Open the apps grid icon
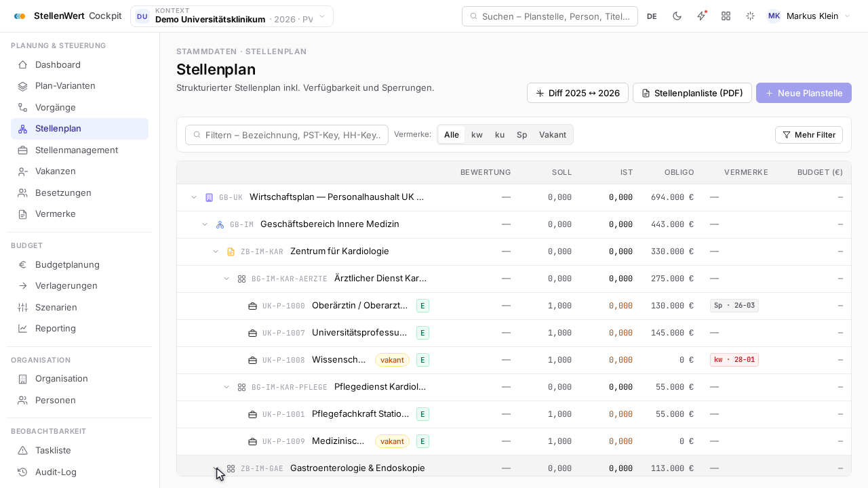The height and width of the screenshot is (488, 868). [726, 16]
